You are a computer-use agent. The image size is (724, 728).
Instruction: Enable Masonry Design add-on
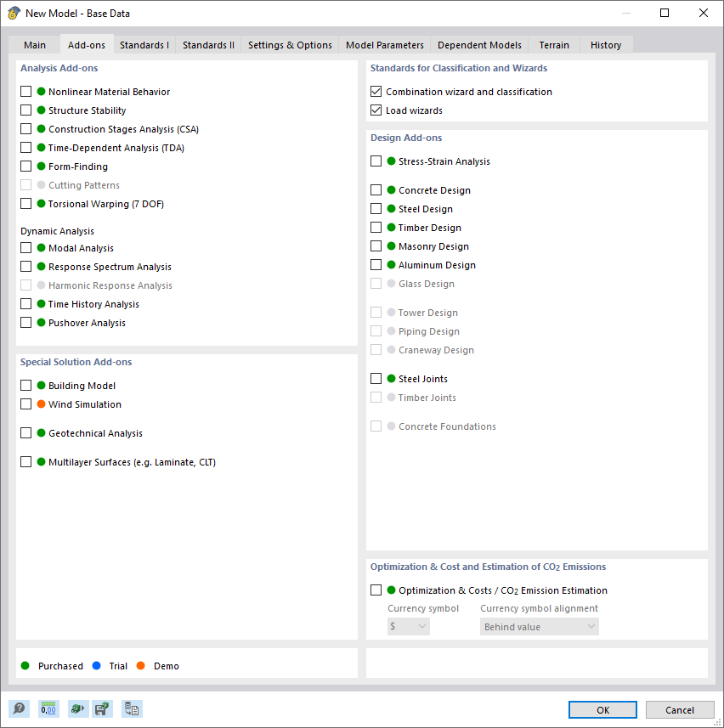pos(376,246)
